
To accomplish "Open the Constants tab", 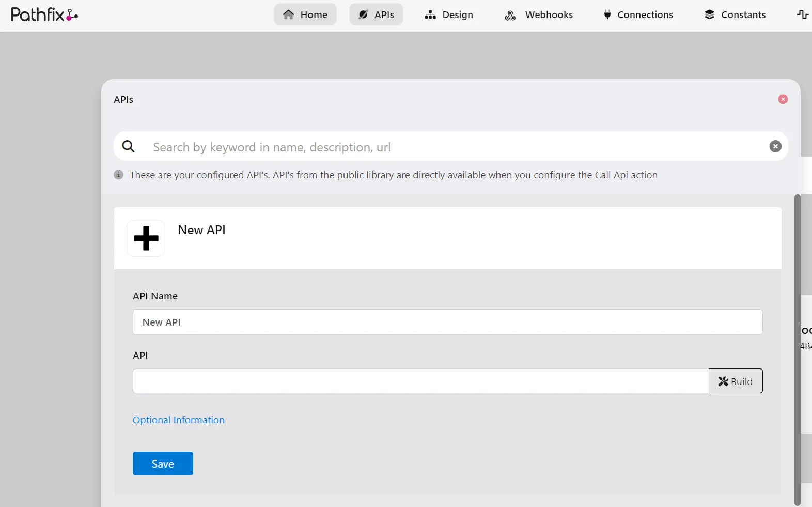I will click(735, 14).
